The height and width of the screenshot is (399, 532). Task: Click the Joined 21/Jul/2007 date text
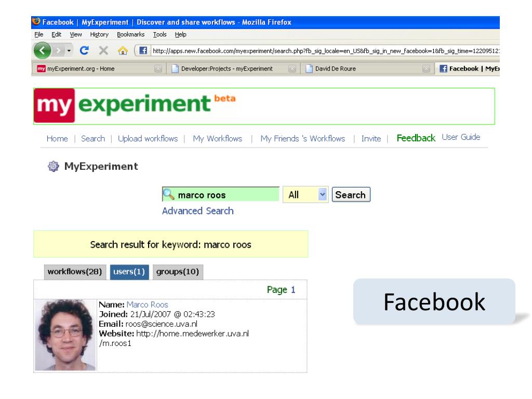tap(172, 314)
